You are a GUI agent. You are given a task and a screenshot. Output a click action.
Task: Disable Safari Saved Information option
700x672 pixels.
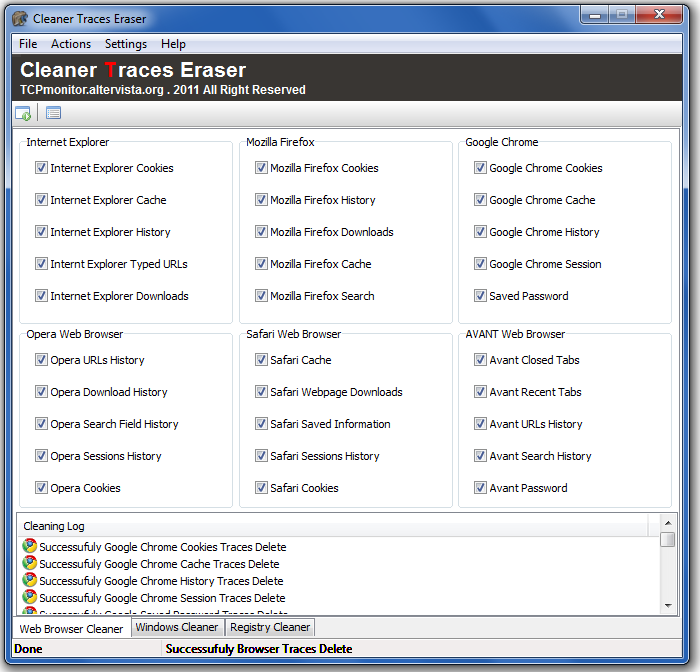click(x=261, y=424)
